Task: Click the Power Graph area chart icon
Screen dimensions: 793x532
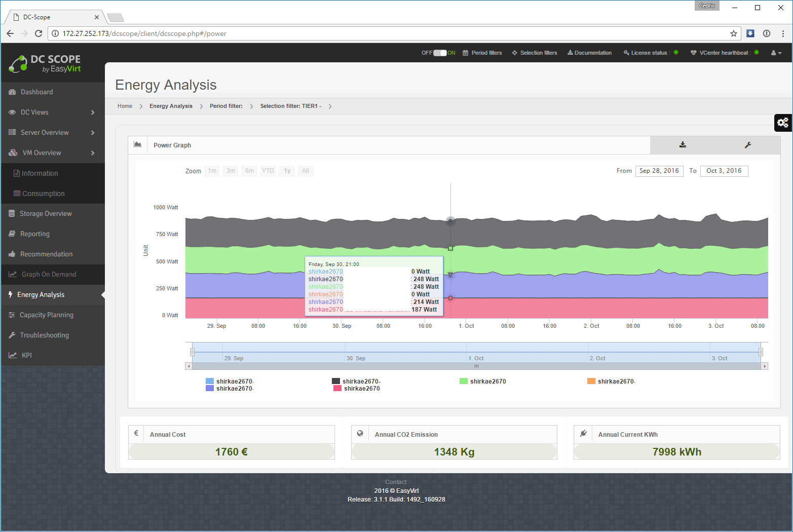Action: coord(137,144)
